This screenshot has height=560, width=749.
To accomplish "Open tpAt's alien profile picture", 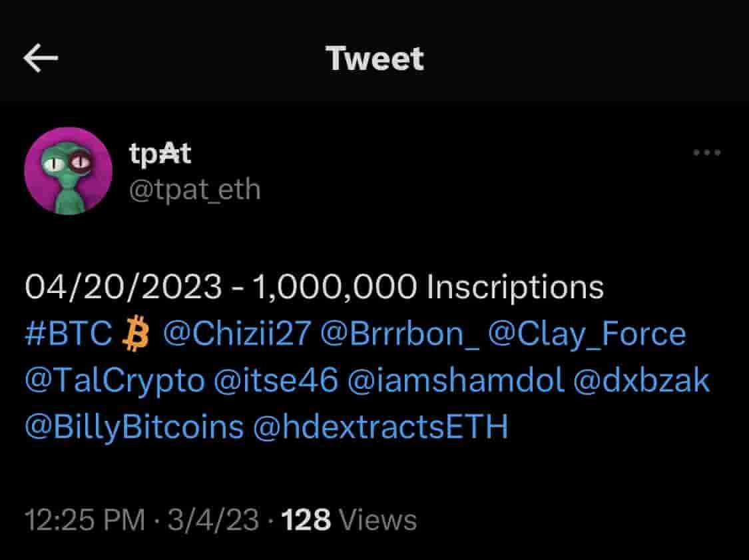I will pyautogui.click(x=68, y=171).
